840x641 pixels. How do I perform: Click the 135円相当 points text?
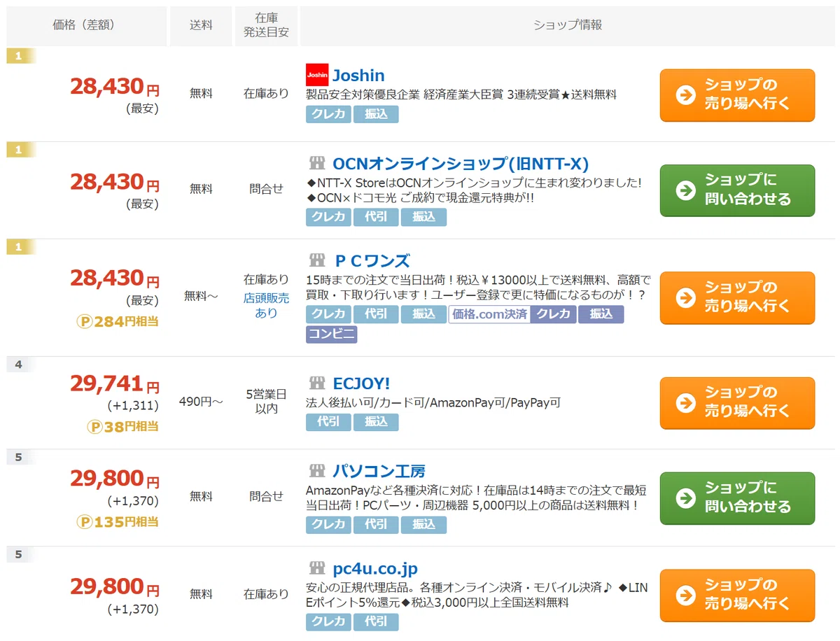coord(127,522)
